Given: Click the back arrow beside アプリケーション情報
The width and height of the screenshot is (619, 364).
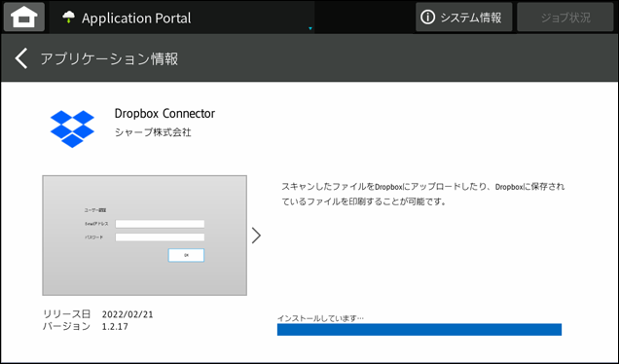Looking at the screenshot, I should pos(21,58).
